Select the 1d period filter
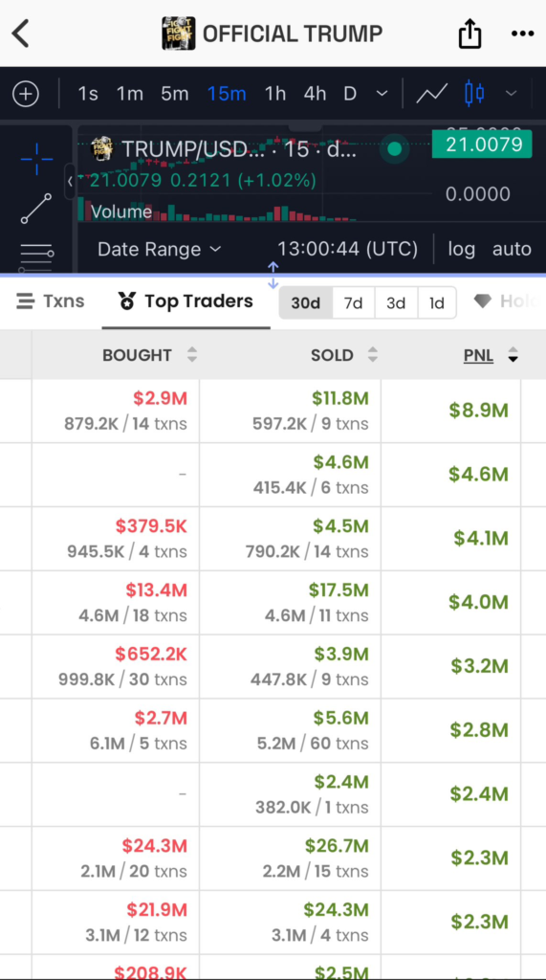 (x=437, y=303)
